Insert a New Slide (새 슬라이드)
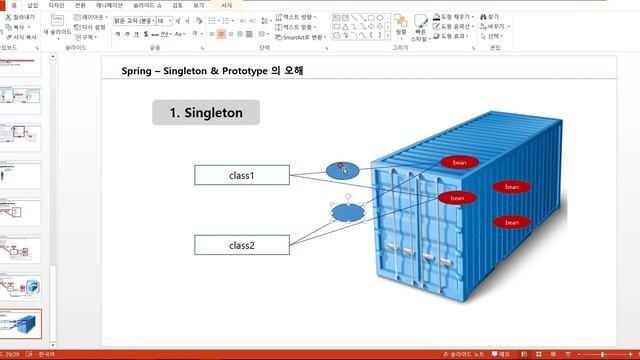 point(57,27)
